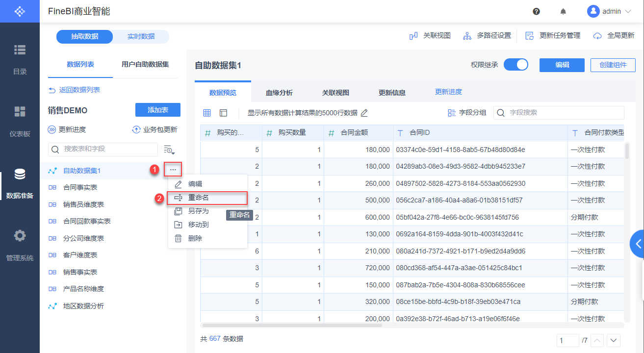Click 全局更新 cloud button
The height and width of the screenshot is (353, 644).
(x=614, y=36)
